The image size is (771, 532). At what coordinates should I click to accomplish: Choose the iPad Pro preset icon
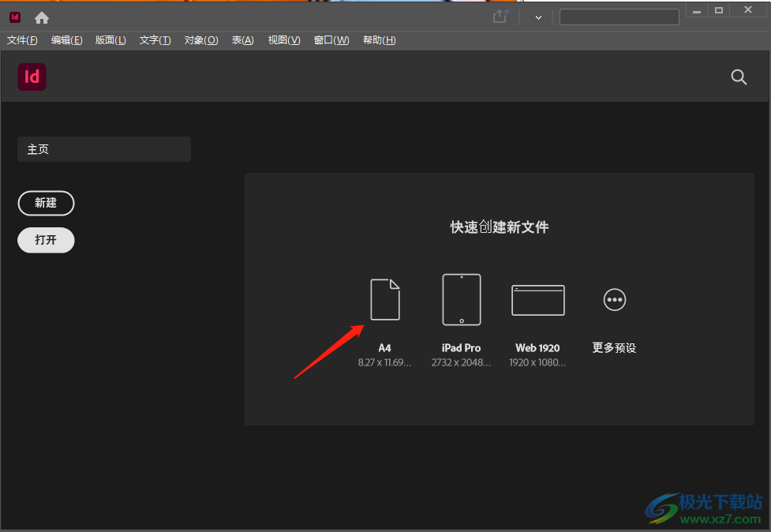[x=462, y=299]
